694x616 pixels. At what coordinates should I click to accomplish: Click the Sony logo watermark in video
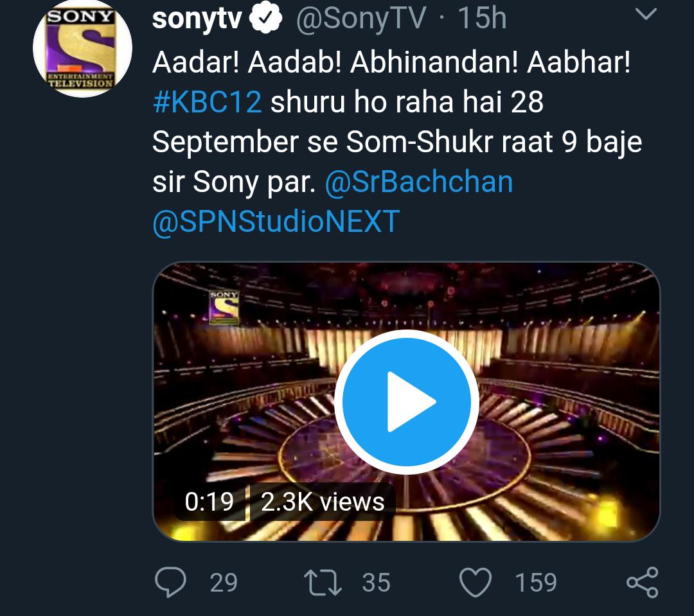click(224, 308)
